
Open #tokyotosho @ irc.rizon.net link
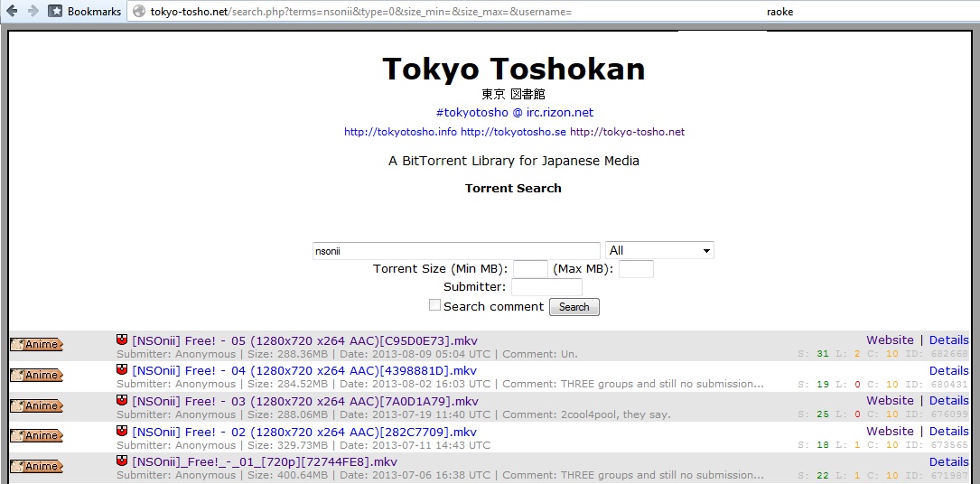(514, 112)
